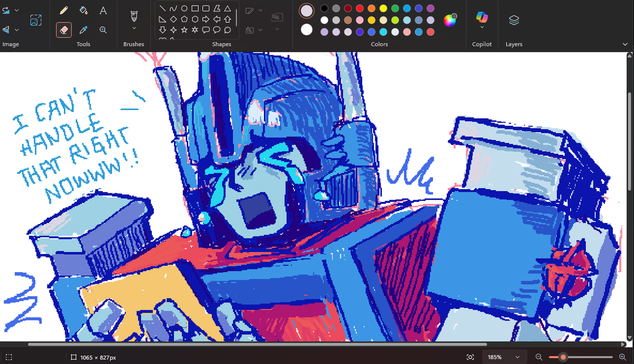The height and width of the screenshot is (364, 634).
Task: Open the Layers panel
Action: pos(514,20)
